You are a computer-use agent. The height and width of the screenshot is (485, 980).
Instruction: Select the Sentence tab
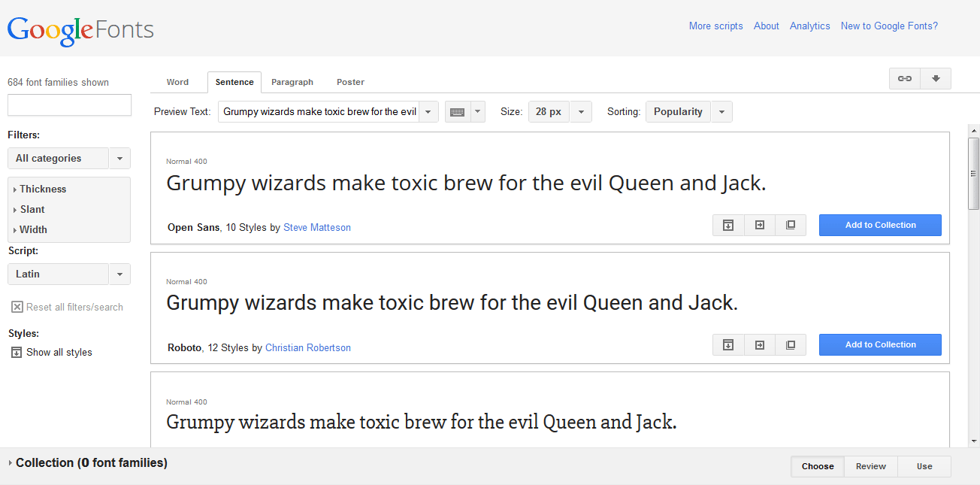point(234,82)
